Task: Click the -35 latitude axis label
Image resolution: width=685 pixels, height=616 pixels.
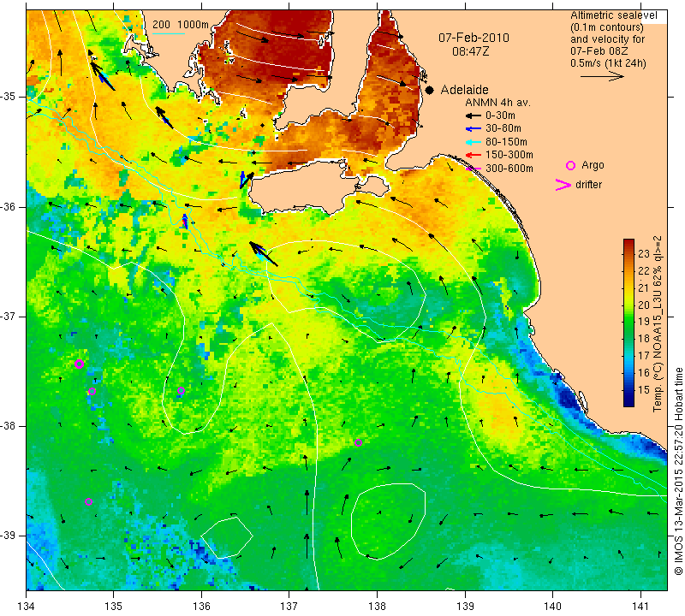Action: click(9, 97)
